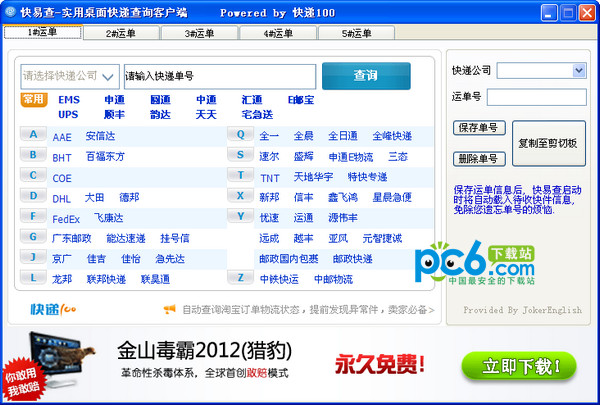This screenshot has height=405, width=600.
Task: Select FedEx courier link
Action: 66,219
